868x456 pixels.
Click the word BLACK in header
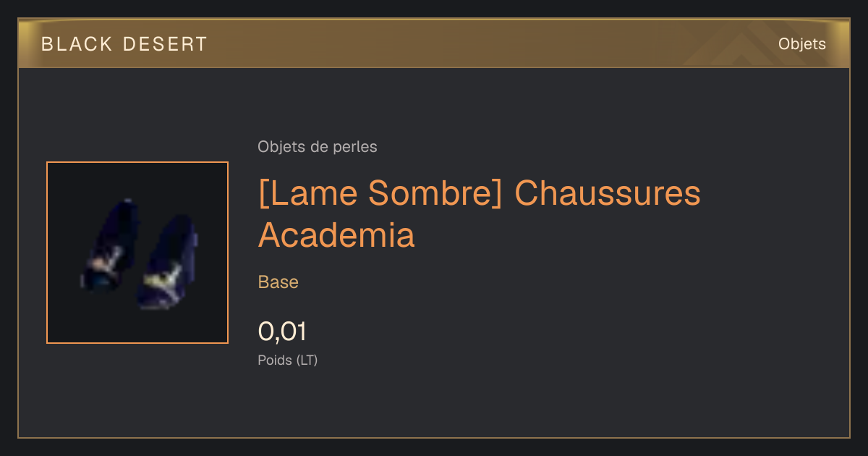(77, 44)
